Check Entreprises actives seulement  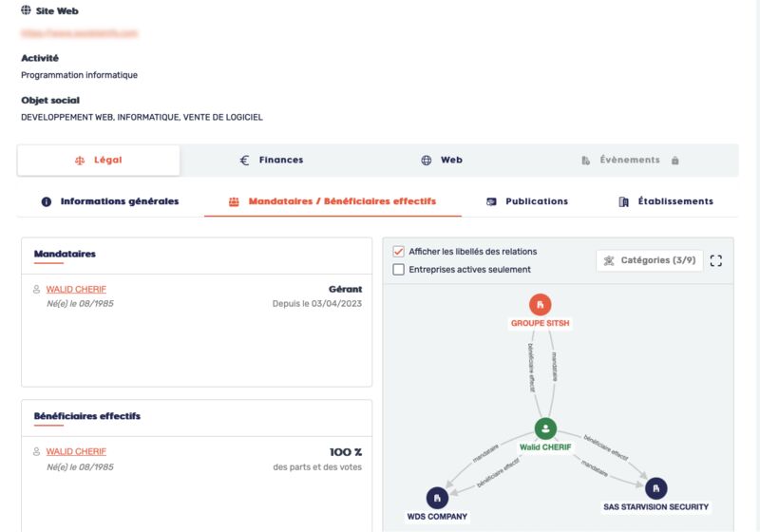click(x=398, y=270)
